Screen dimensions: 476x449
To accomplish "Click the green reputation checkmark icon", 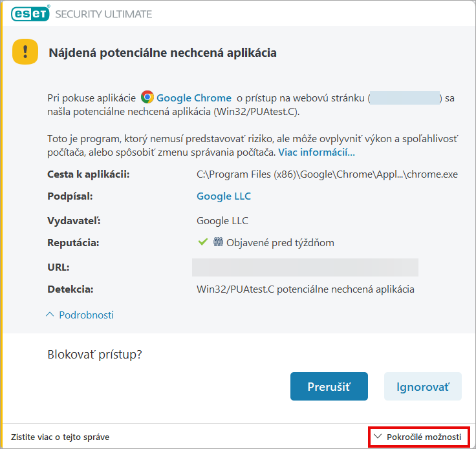I will click(202, 242).
